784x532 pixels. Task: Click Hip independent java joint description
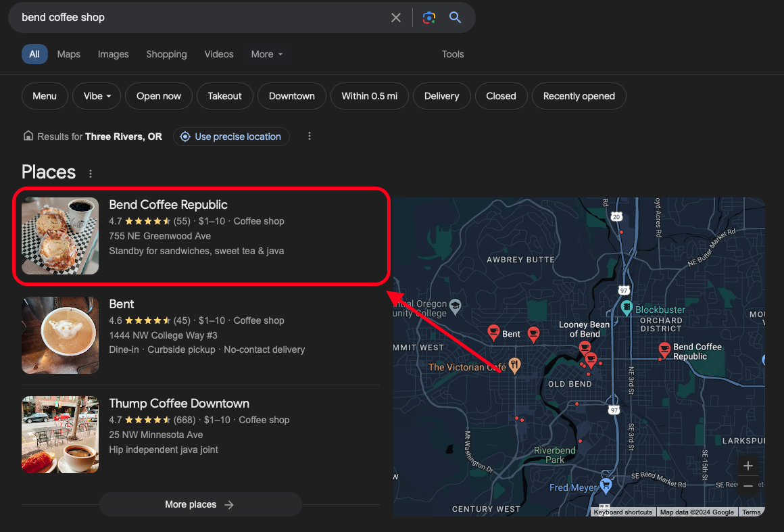pos(164,450)
